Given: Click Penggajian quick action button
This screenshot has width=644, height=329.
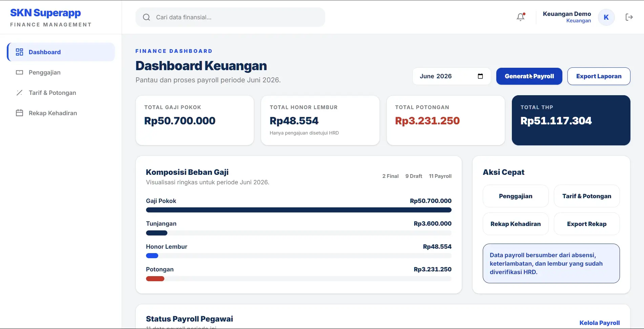Looking at the screenshot, I should (516, 196).
